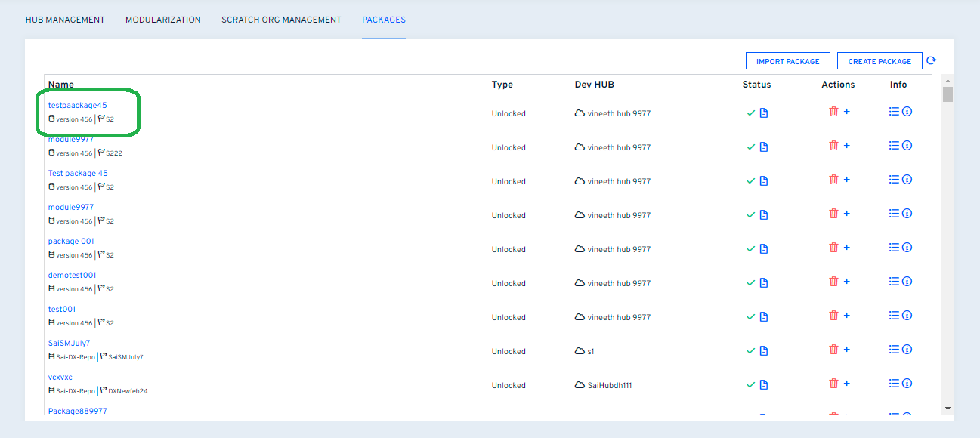This screenshot has width=980, height=438.
Task: Switch to the MODULARIZATION tab
Action: [x=163, y=20]
